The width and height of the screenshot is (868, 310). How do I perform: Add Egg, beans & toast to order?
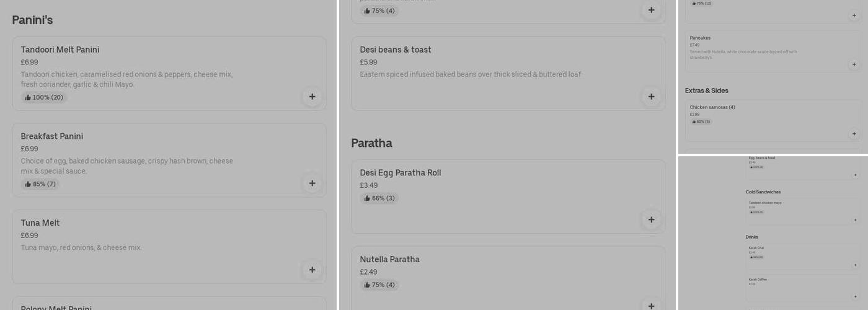click(856, 175)
